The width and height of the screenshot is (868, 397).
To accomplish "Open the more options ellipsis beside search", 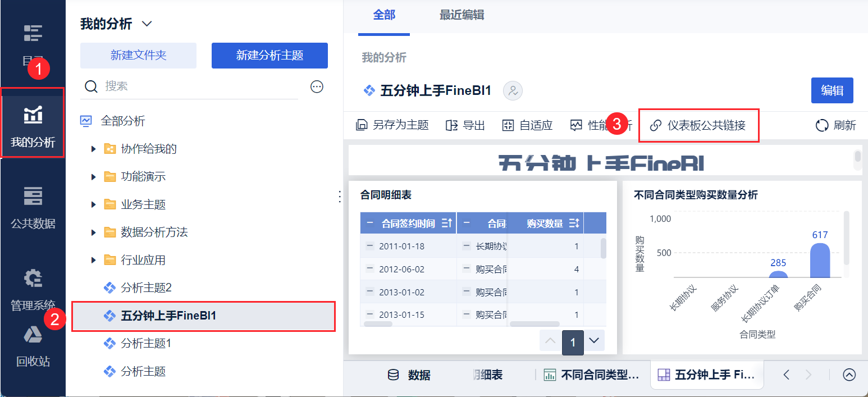I will pyautogui.click(x=317, y=86).
